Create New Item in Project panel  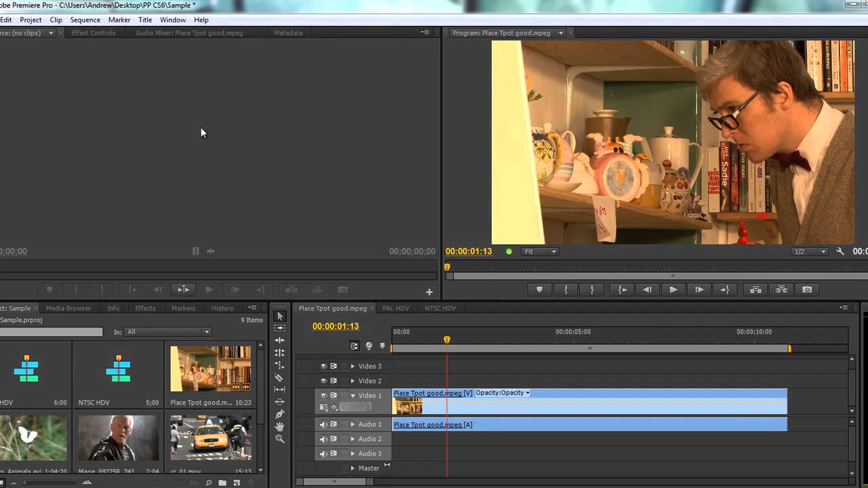(x=237, y=483)
